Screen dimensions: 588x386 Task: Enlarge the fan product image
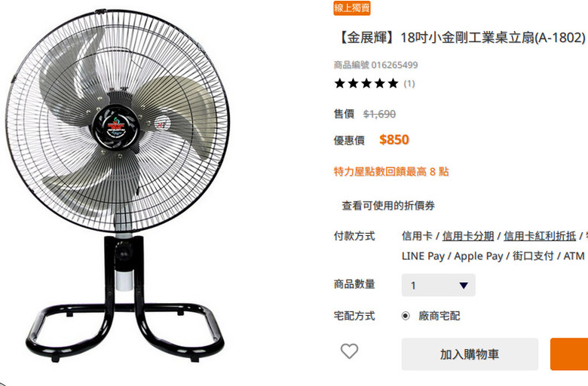118,185
